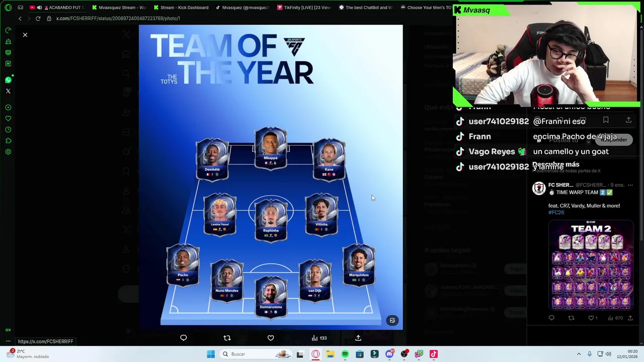The height and width of the screenshot is (362, 644).
Task: Open X (Twitter) from the Opera sidebar
Action: (x=8, y=91)
